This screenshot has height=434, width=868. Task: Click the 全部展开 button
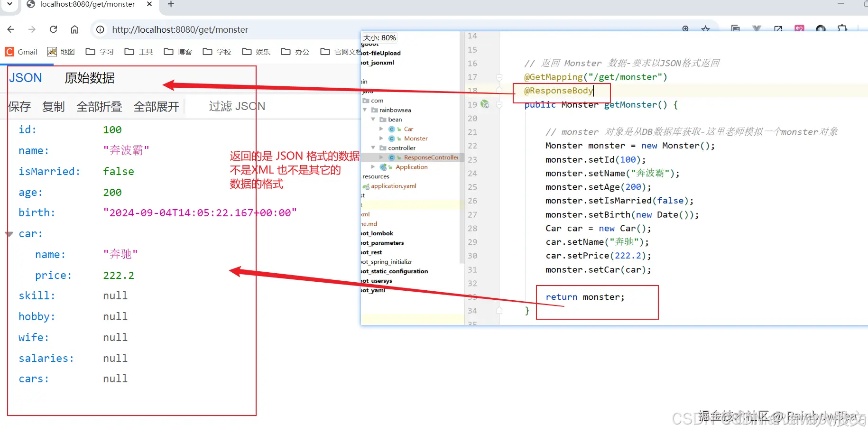156,106
